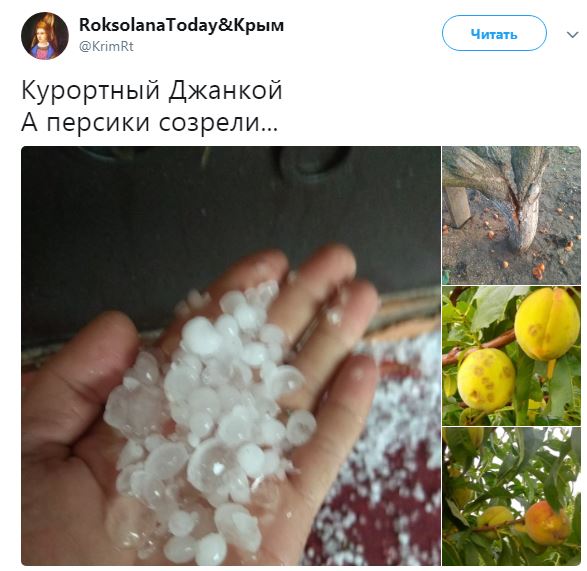Open the yellow spotted peaches photo
This screenshot has height=571, width=587.
coord(511,356)
